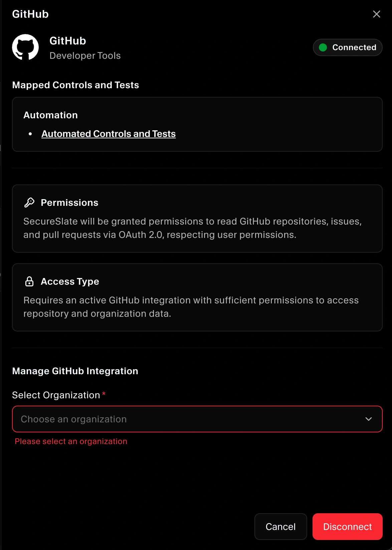Image resolution: width=392 pixels, height=550 pixels.
Task: Click the lock icon beside Access Type
Action: (29, 281)
